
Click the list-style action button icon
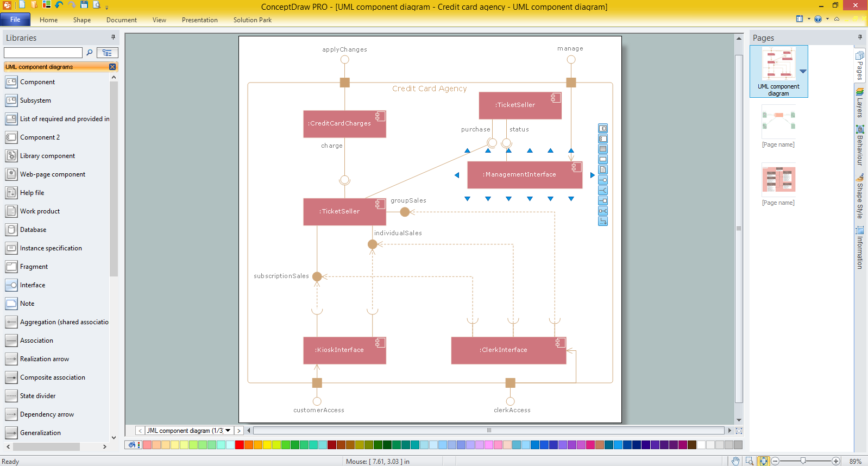point(603,149)
